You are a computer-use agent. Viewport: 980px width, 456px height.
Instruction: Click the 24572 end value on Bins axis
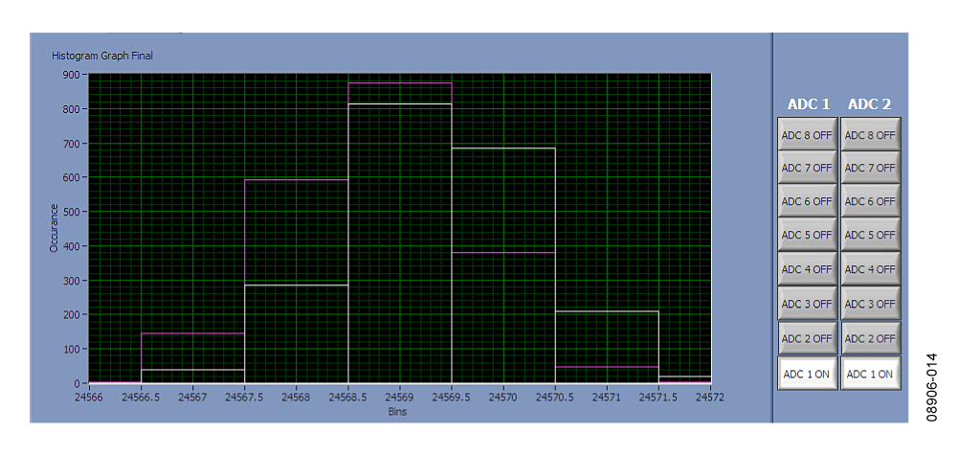coord(709,396)
